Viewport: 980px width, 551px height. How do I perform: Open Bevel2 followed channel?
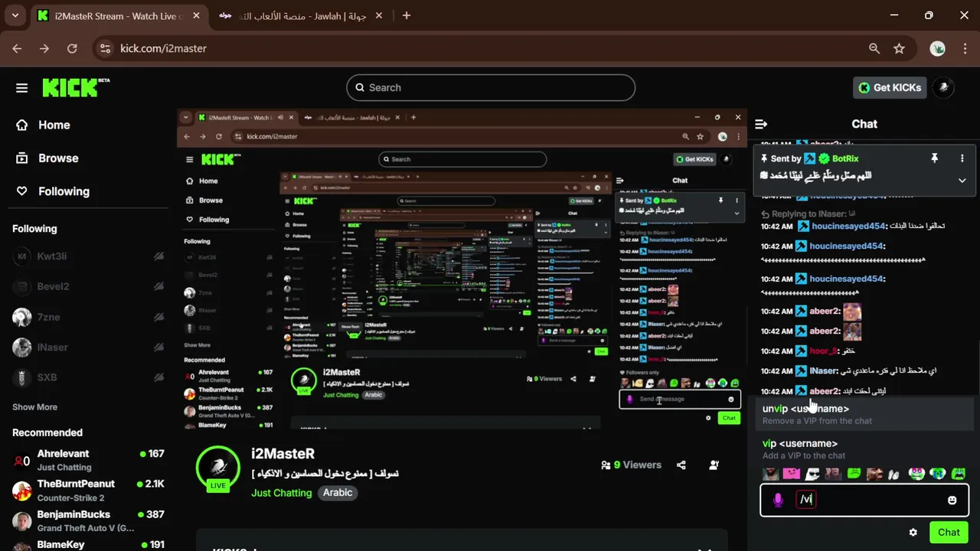88,286
